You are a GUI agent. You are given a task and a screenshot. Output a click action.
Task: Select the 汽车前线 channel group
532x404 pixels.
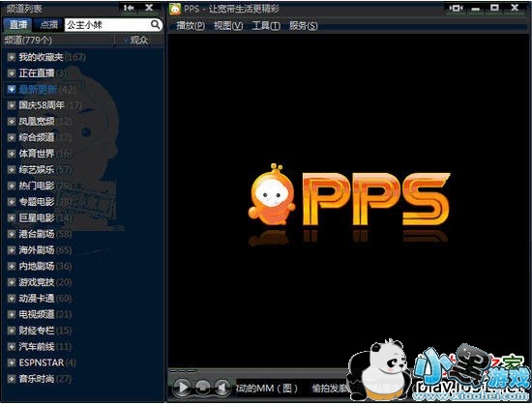[37, 346]
